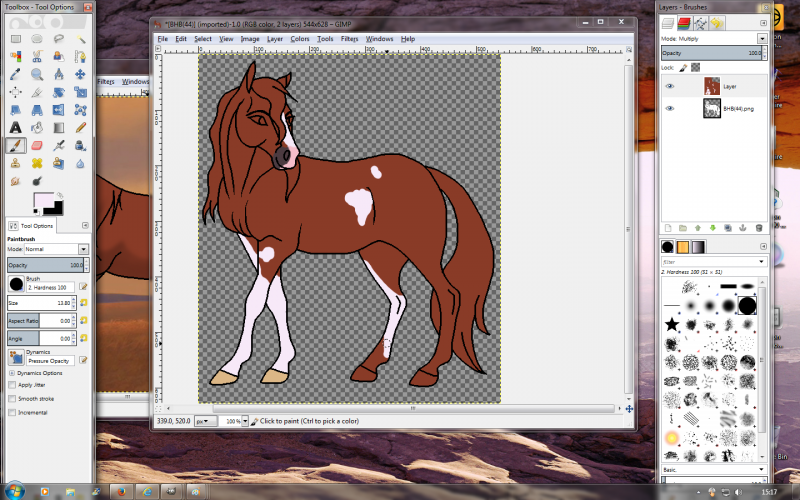Select the Paths tool
800x500 pixels.
(80, 57)
